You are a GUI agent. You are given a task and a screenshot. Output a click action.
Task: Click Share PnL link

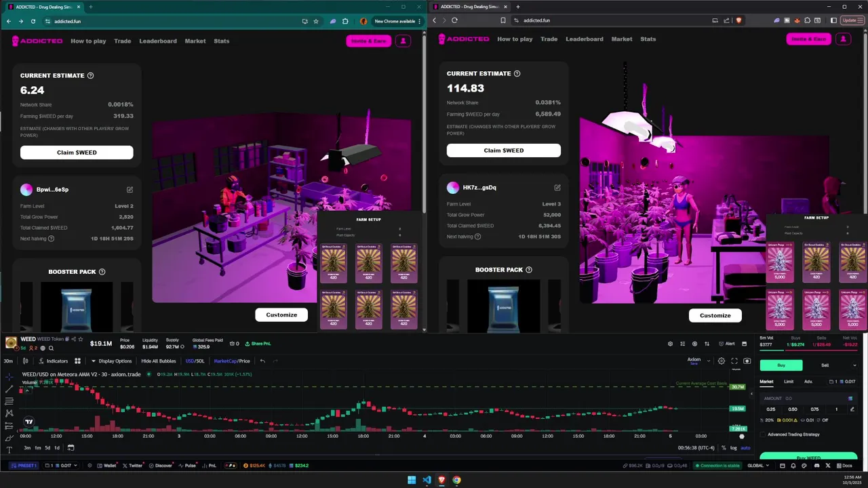[257, 344]
